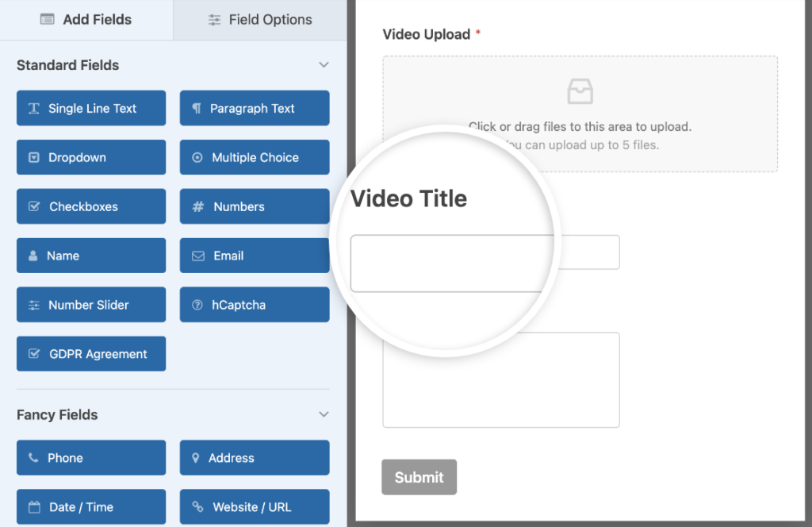Click the Submit button
This screenshot has height=527, width=812.
tap(419, 477)
